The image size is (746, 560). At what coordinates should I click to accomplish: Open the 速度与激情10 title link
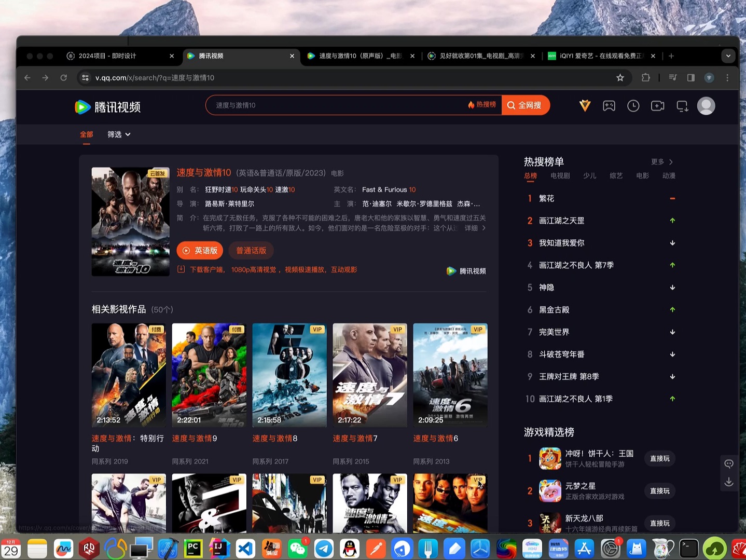[x=203, y=173]
